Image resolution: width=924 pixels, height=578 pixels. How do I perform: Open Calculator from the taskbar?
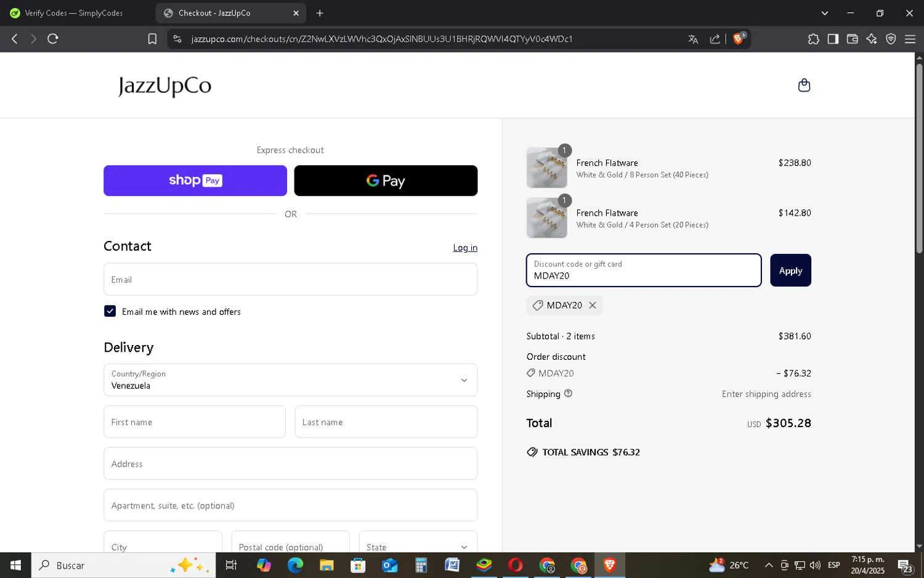tap(421, 565)
